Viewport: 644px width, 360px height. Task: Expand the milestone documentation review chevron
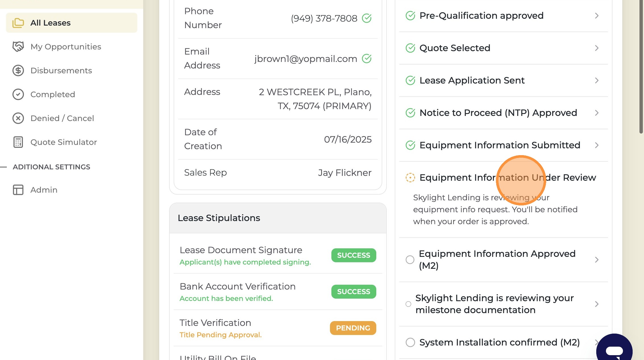tap(597, 304)
